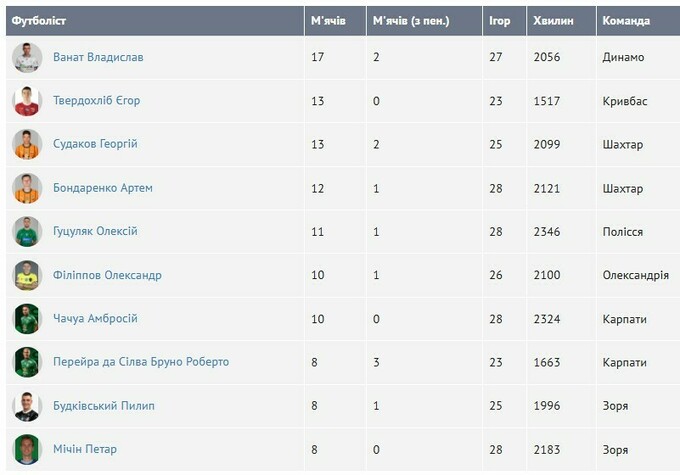The width and height of the screenshot is (680, 475).
Task: Click Чачуа Амбросій's player photo
Action: pyautogui.click(x=27, y=319)
